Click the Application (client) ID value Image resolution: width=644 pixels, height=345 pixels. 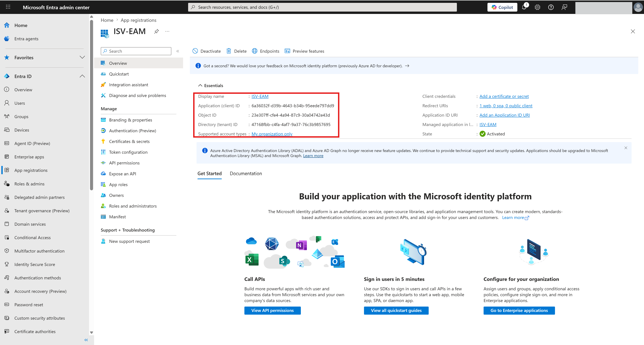point(292,106)
